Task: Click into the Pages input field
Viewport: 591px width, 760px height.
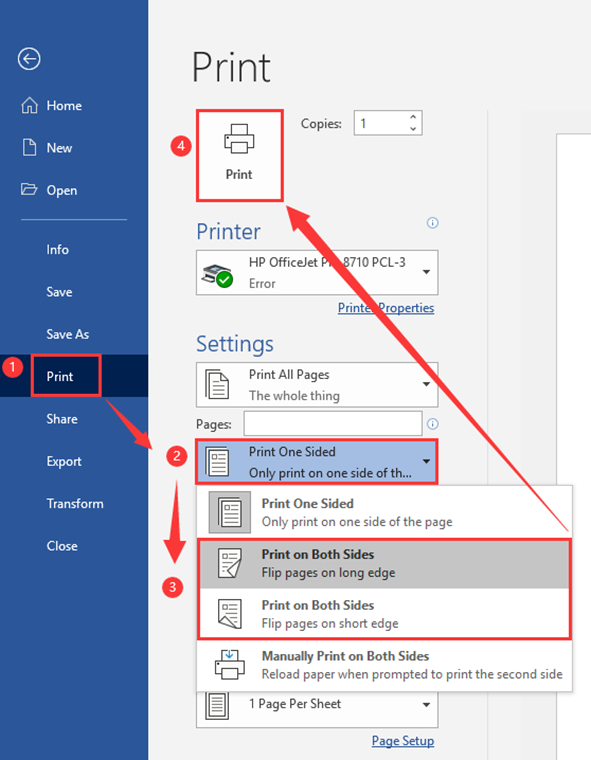Action: [333, 424]
